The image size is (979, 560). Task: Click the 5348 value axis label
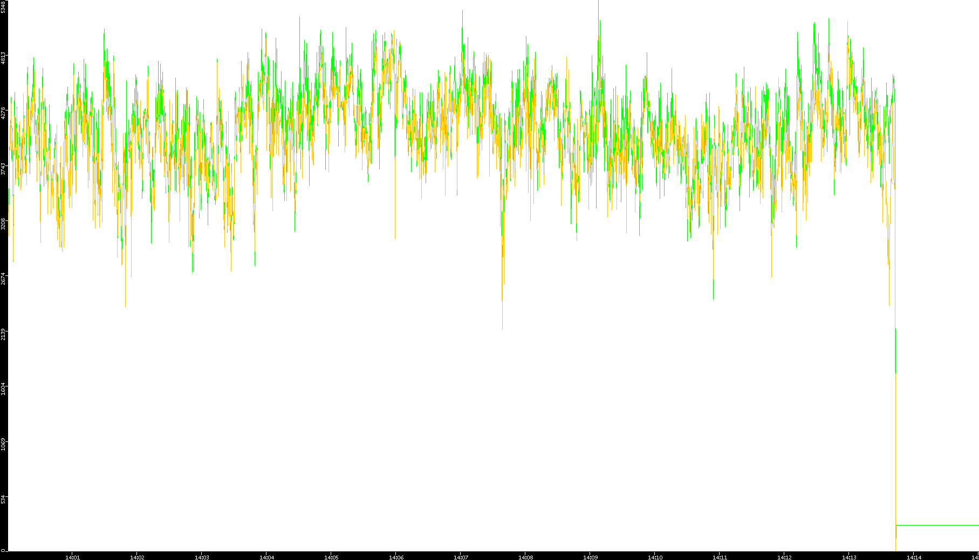pos(3,6)
